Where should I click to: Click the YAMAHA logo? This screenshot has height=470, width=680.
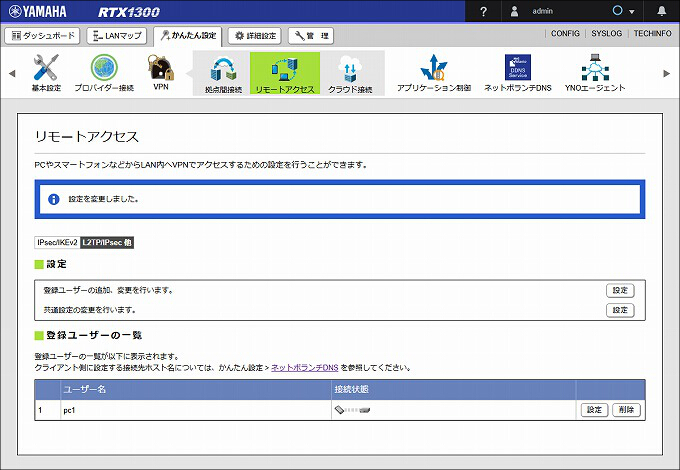[x=38, y=11]
